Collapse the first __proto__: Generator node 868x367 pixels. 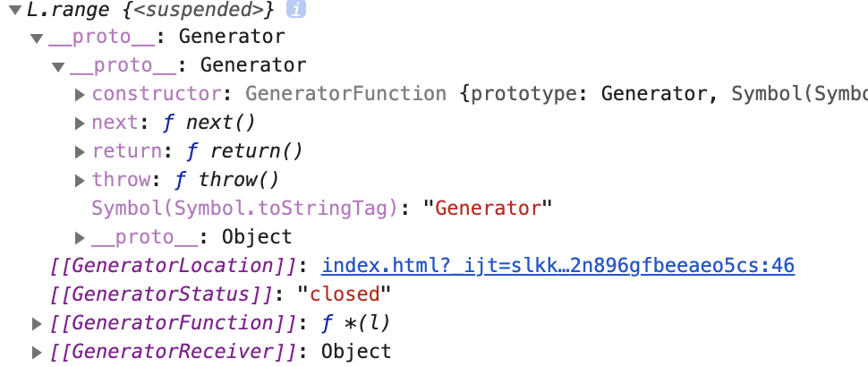(x=37, y=38)
